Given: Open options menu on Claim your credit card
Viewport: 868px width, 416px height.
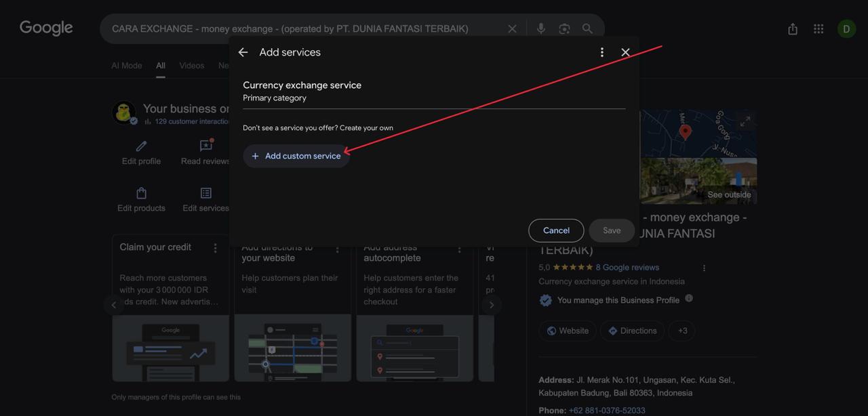Looking at the screenshot, I should (x=216, y=248).
